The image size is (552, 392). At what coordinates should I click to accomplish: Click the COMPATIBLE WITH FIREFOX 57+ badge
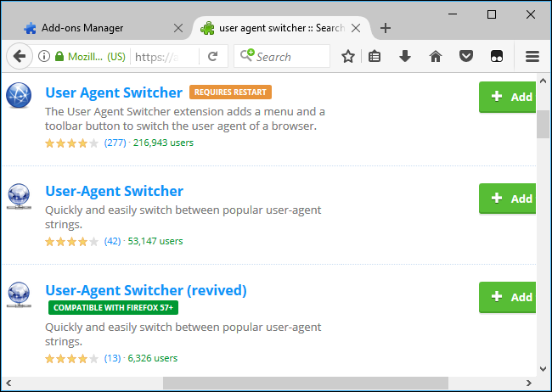click(113, 307)
